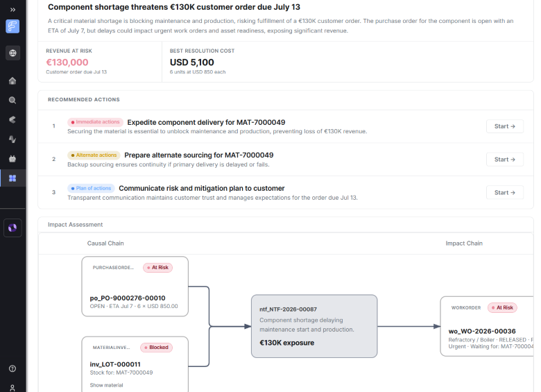Click Show material link in inventory card

coord(106,385)
